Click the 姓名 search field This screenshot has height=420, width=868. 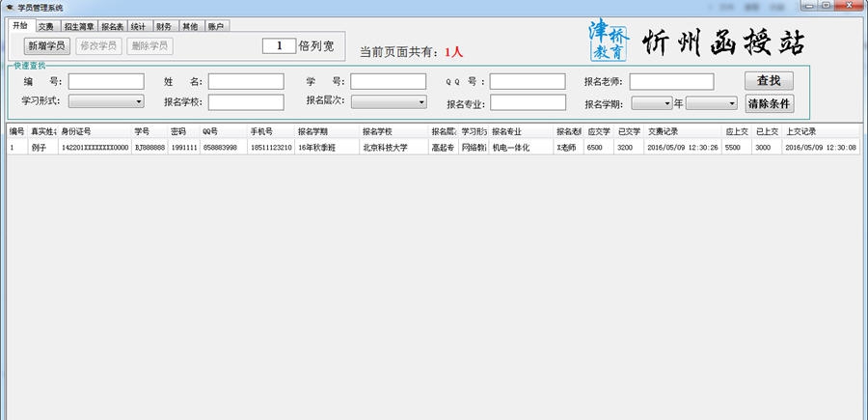coord(246,81)
